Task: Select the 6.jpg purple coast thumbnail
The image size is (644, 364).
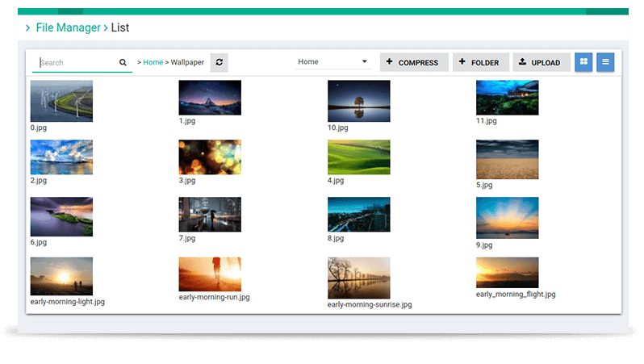Action: 61,217
